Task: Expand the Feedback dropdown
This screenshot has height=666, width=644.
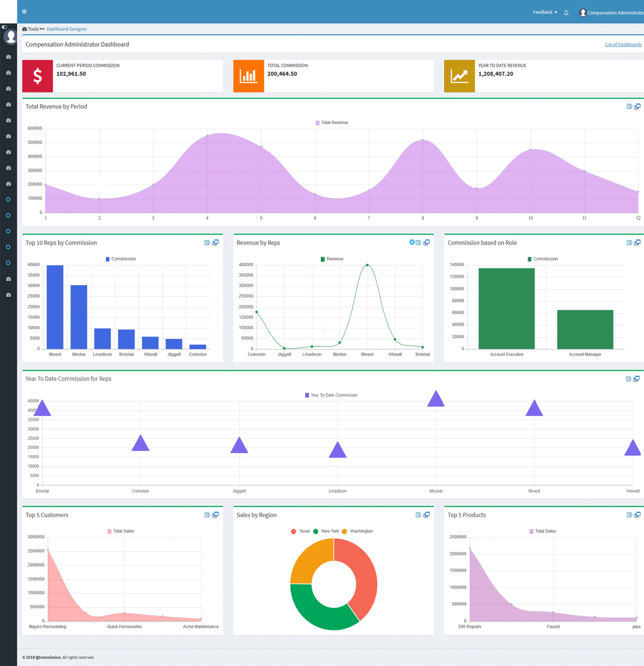Action: (x=545, y=12)
